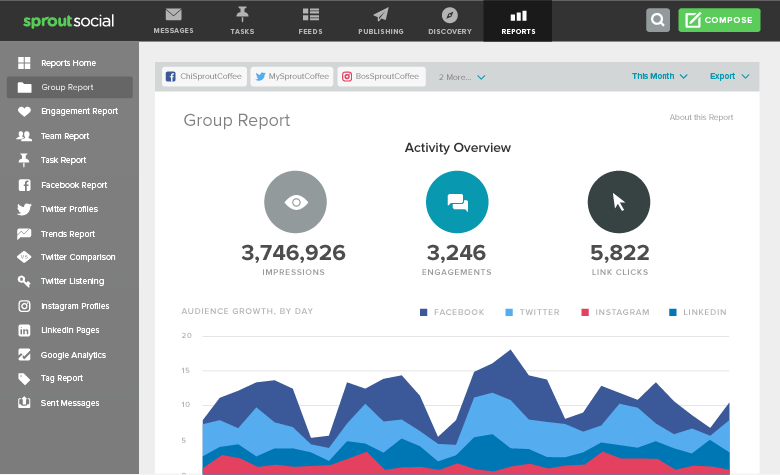This screenshot has width=780, height=475.
Task: Toggle the BosSproutCoffee Instagram profile
Action: [x=381, y=77]
